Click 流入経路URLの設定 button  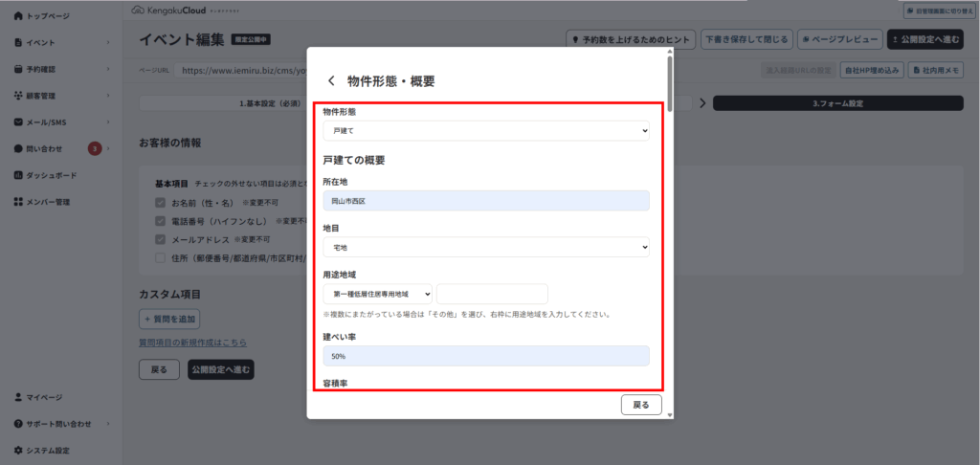point(799,71)
